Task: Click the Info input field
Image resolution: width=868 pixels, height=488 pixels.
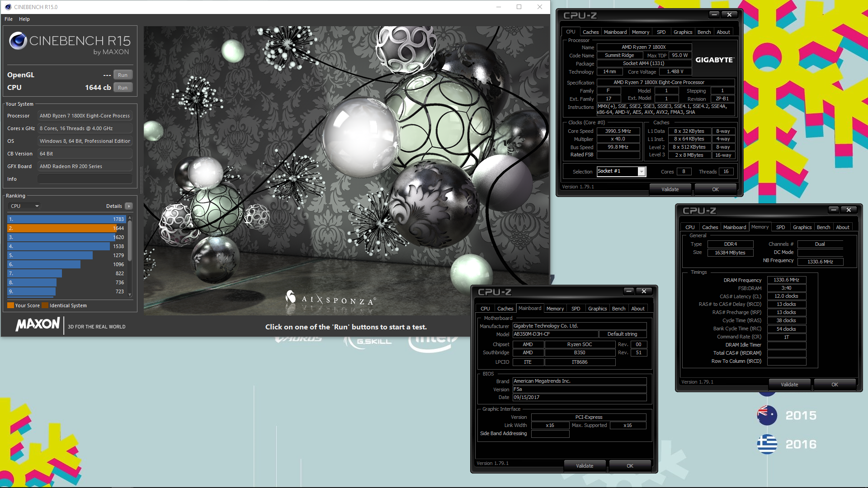Action: click(x=85, y=179)
